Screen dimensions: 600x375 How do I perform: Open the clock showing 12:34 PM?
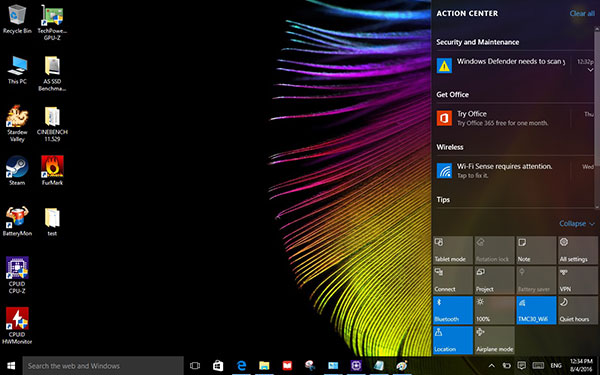[581, 366]
